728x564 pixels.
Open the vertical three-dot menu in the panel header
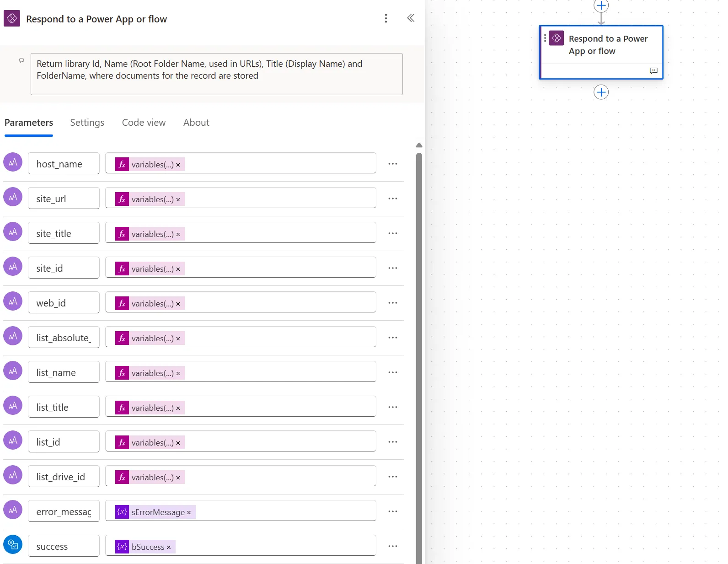click(386, 18)
